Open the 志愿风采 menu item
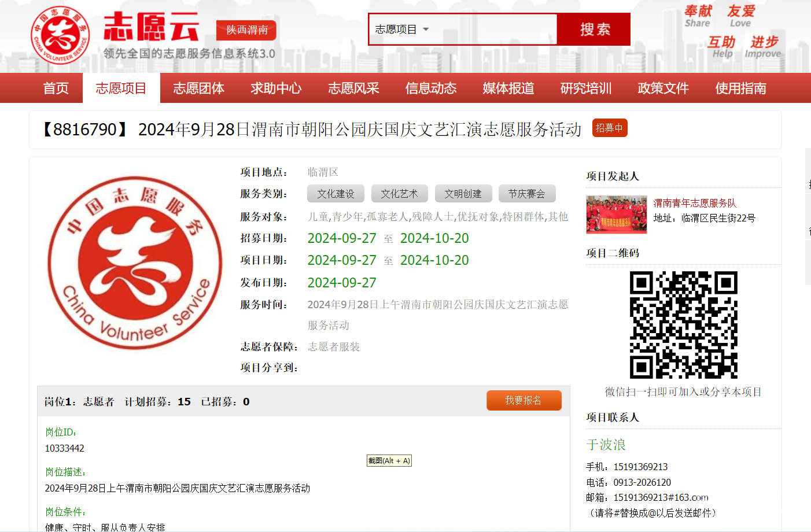The image size is (811, 532). point(353,88)
